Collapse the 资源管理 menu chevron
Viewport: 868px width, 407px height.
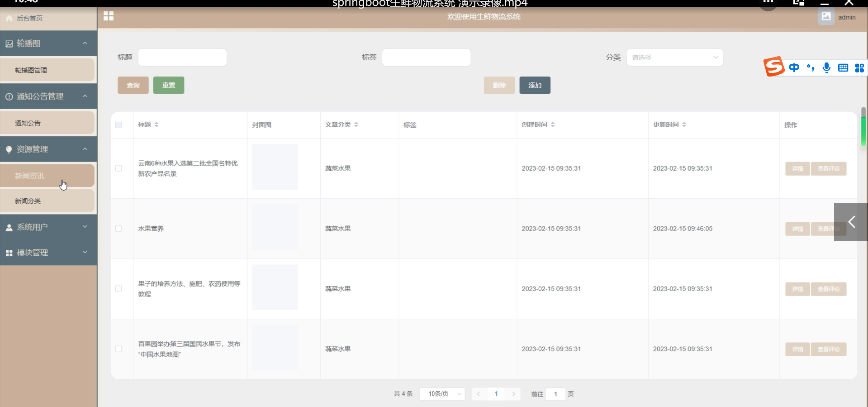[85, 149]
